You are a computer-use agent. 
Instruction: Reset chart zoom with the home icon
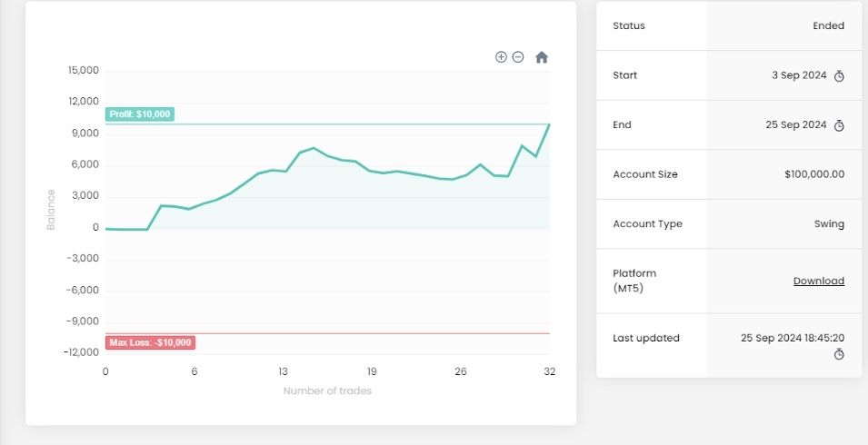tap(542, 57)
